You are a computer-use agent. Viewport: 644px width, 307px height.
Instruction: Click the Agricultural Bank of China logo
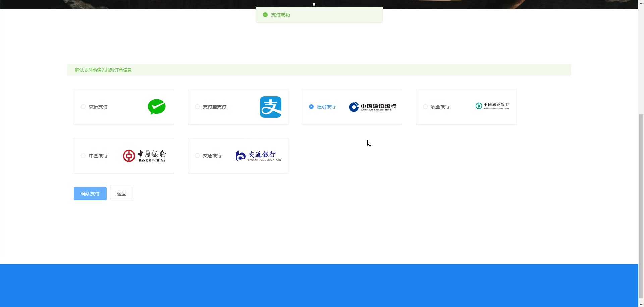492,106
